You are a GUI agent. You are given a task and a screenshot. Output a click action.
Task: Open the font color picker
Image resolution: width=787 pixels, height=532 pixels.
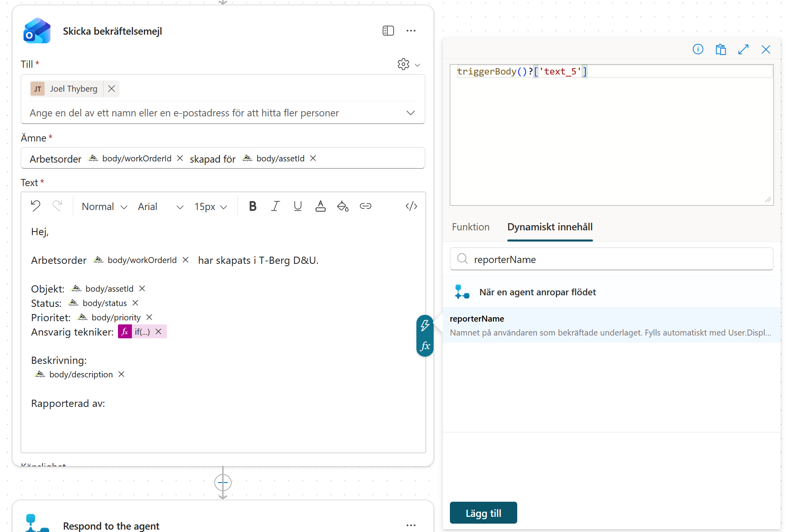[x=320, y=206]
